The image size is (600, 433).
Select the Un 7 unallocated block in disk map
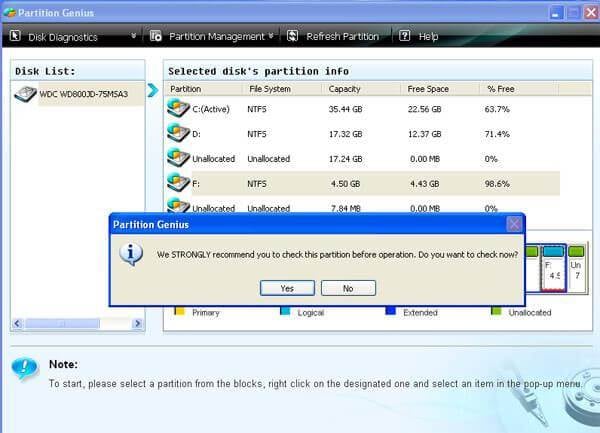pyautogui.click(x=576, y=269)
